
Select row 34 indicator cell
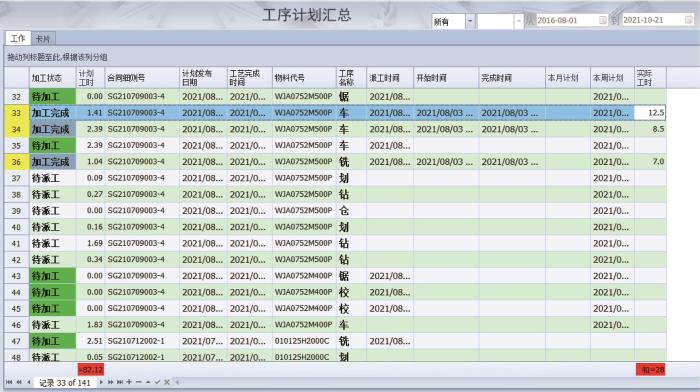(17, 129)
